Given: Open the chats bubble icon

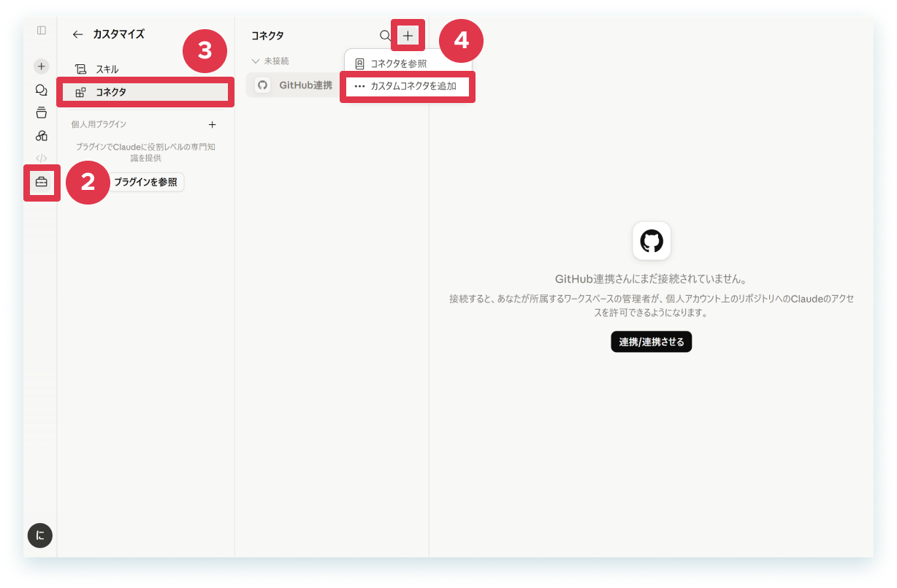Looking at the screenshot, I should coord(41,90).
